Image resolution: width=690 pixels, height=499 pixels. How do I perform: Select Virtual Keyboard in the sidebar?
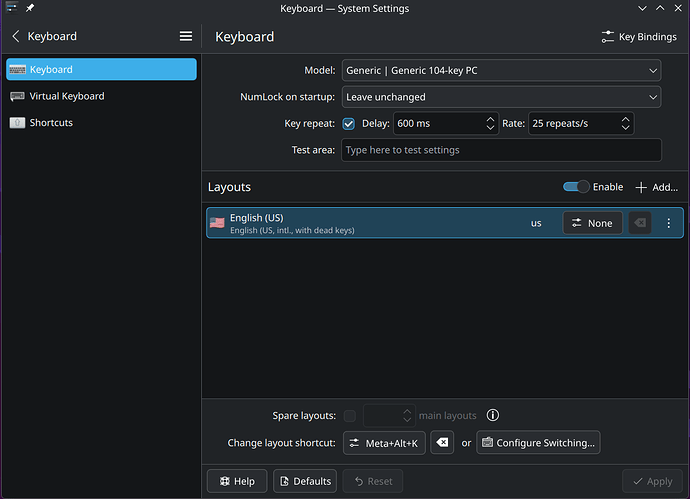[67, 96]
